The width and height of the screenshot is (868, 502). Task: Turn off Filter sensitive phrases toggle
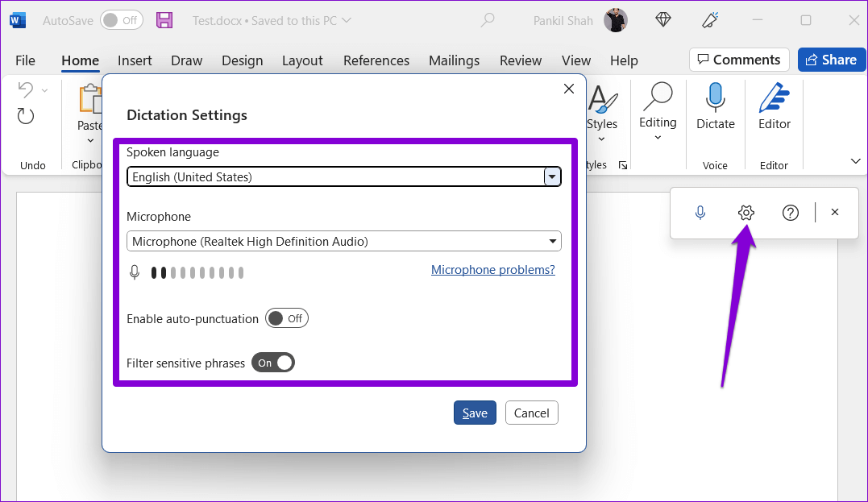click(273, 363)
